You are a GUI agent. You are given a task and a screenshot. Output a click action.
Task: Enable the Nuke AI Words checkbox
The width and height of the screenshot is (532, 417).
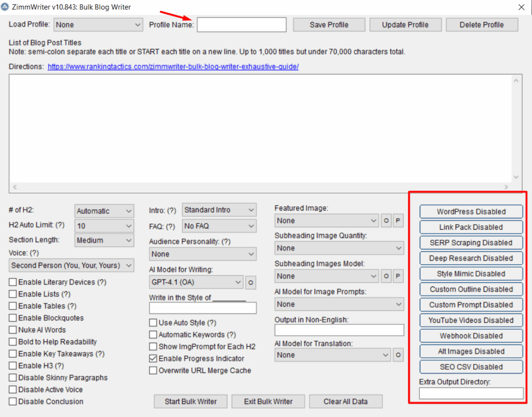pos(13,330)
